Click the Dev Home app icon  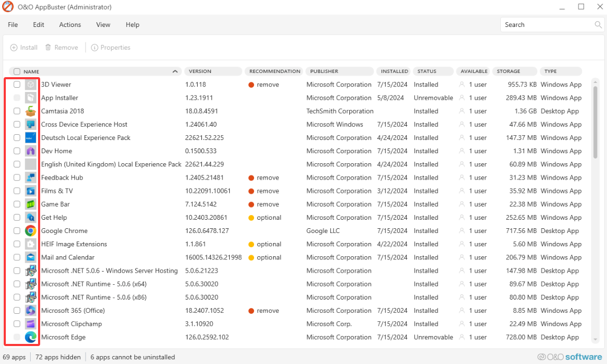pos(31,151)
